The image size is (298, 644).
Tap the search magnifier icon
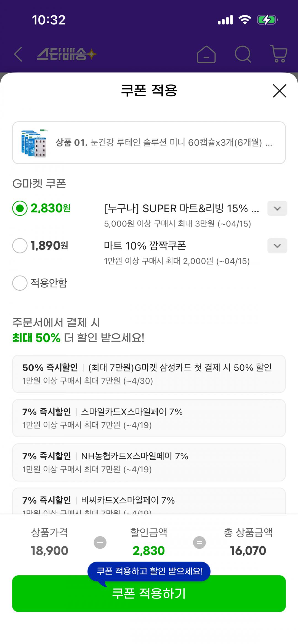coord(243,54)
